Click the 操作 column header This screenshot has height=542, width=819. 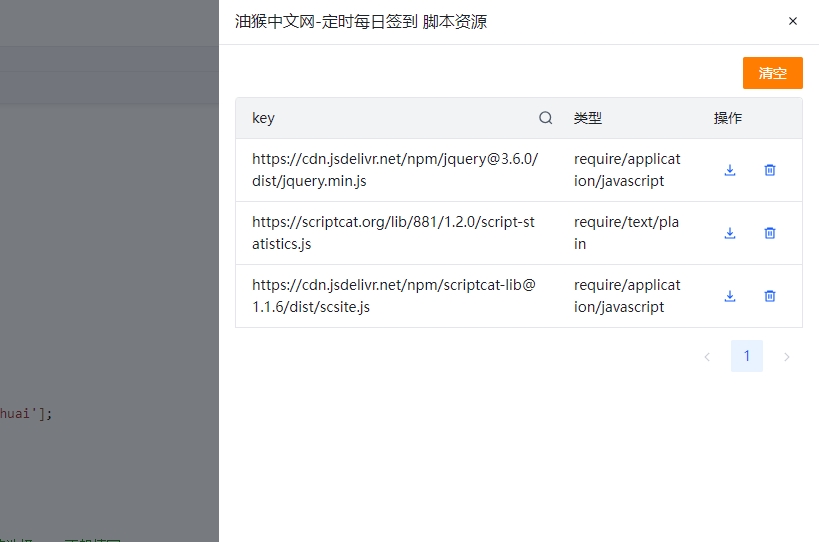728,118
